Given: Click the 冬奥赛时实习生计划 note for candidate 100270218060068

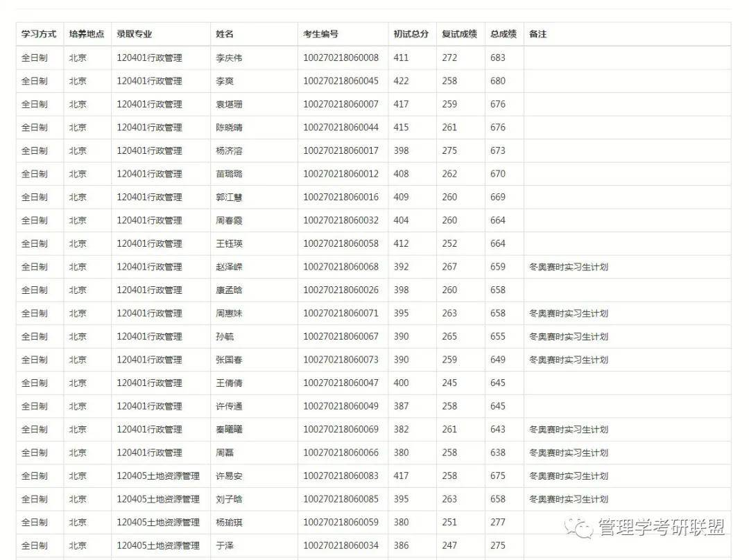Looking at the screenshot, I should 568,267.
